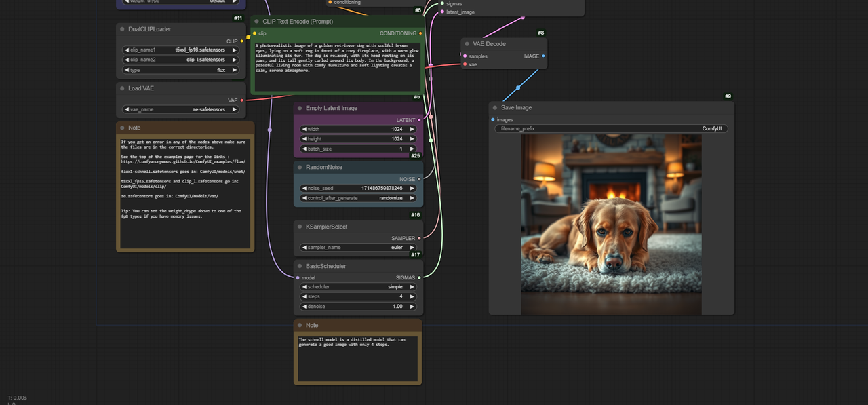Collapse the Save Image node title dot
868x405 pixels.
[495, 107]
